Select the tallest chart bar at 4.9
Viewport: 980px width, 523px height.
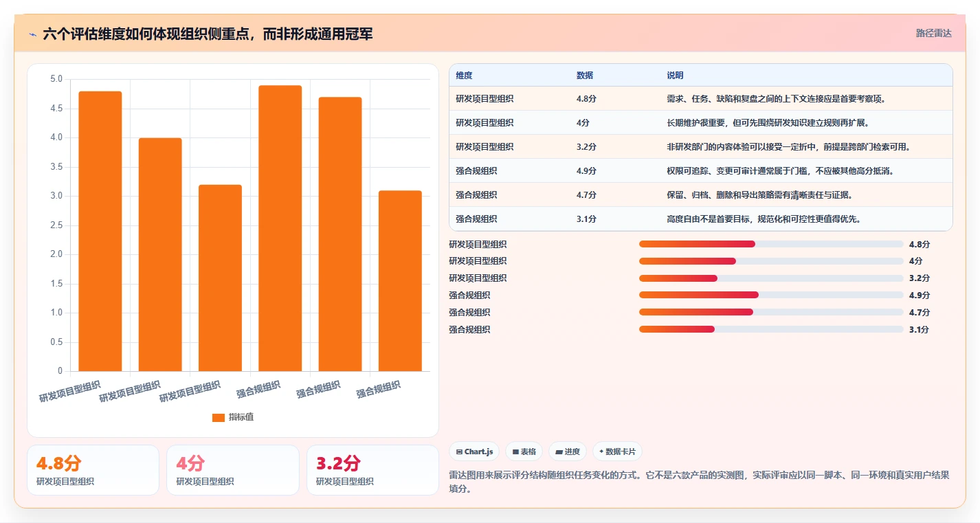coord(280,228)
